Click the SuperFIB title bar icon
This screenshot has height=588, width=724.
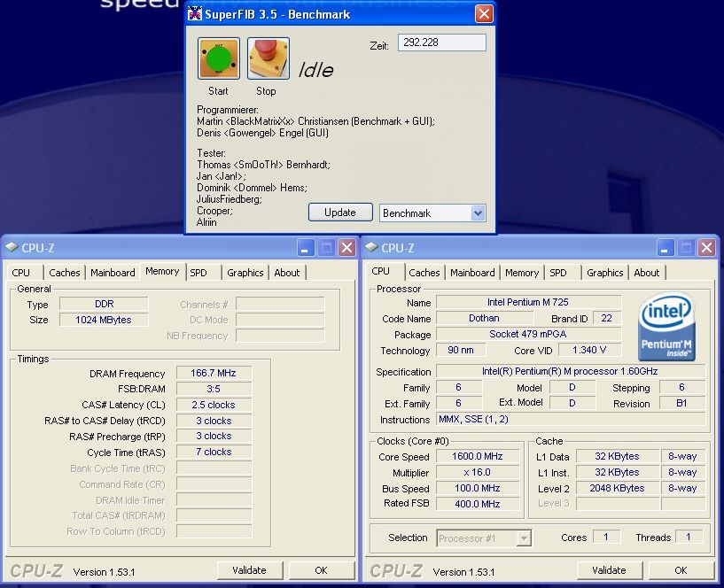[x=194, y=14]
